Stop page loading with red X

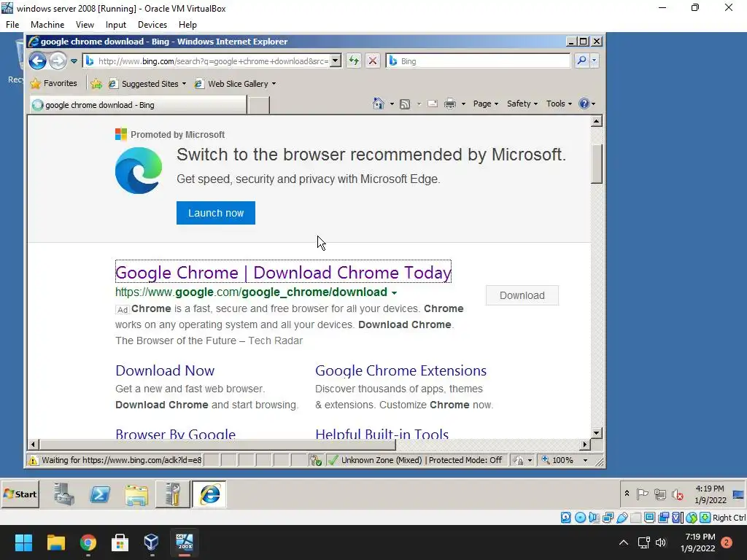pyautogui.click(x=373, y=61)
